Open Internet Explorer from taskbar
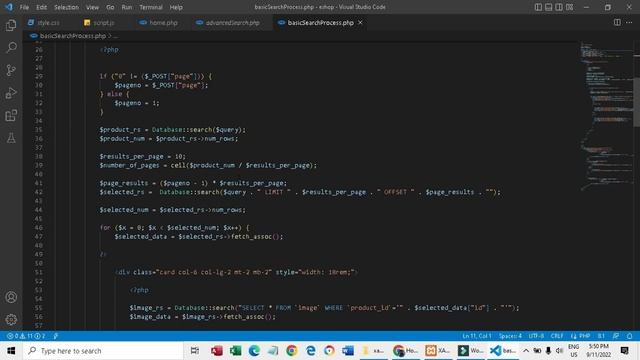The height and width of the screenshot is (360, 640). click(x=311, y=351)
